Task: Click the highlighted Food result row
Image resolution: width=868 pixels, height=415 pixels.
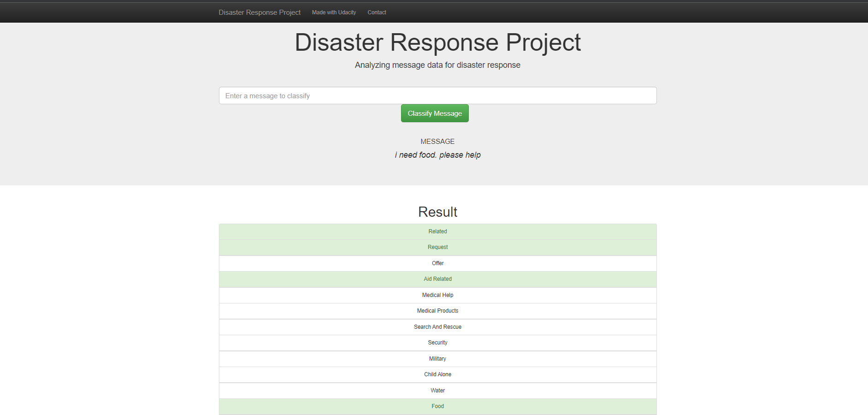Action: [x=437, y=406]
